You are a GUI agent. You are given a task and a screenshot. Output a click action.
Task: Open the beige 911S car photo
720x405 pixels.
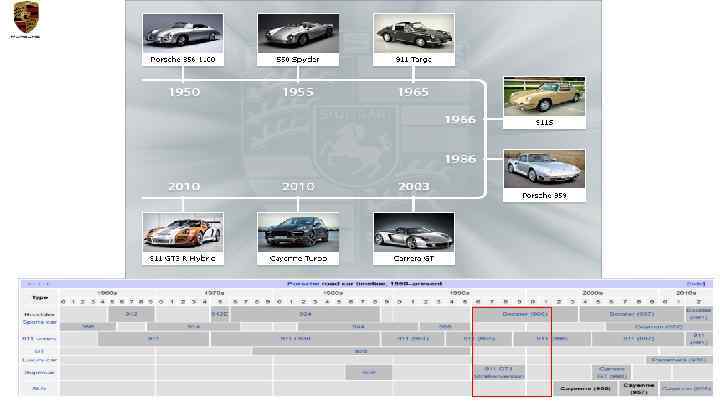(x=544, y=96)
